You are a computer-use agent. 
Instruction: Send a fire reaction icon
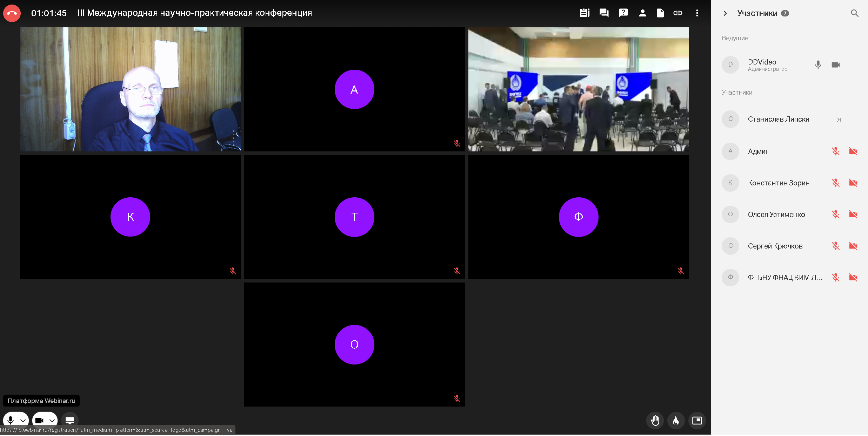[x=676, y=420]
